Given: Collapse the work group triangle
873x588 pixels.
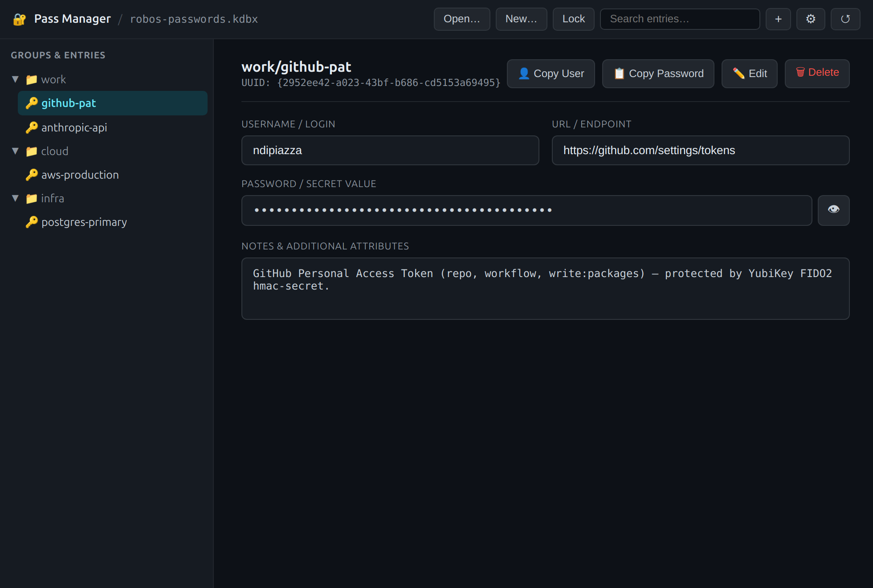Looking at the screenshot, I should click(15, 80).
